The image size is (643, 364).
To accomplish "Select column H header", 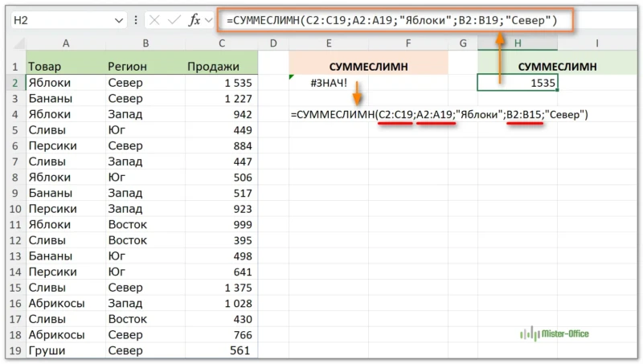I will point(517,43).
